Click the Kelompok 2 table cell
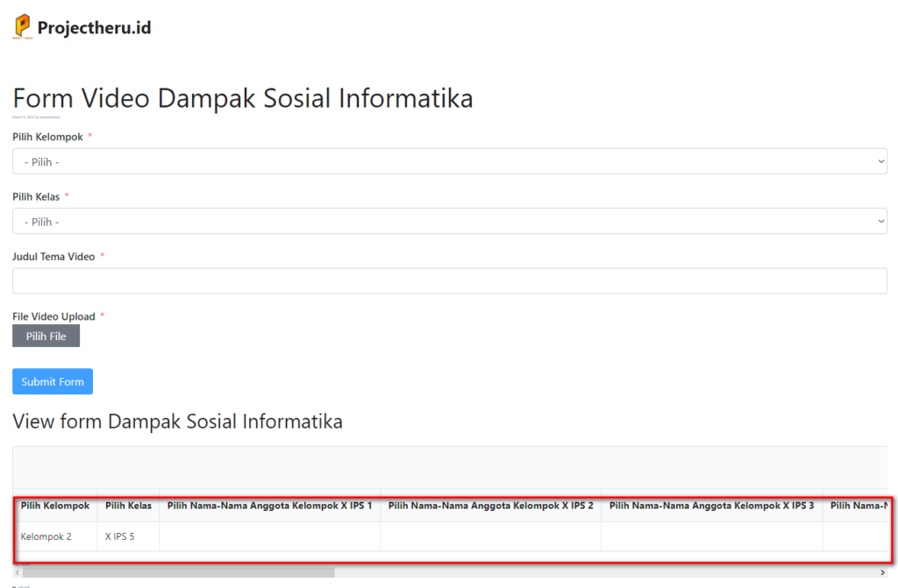The width and height of the screenshot is (898, 588). click(x=46, y=536)
